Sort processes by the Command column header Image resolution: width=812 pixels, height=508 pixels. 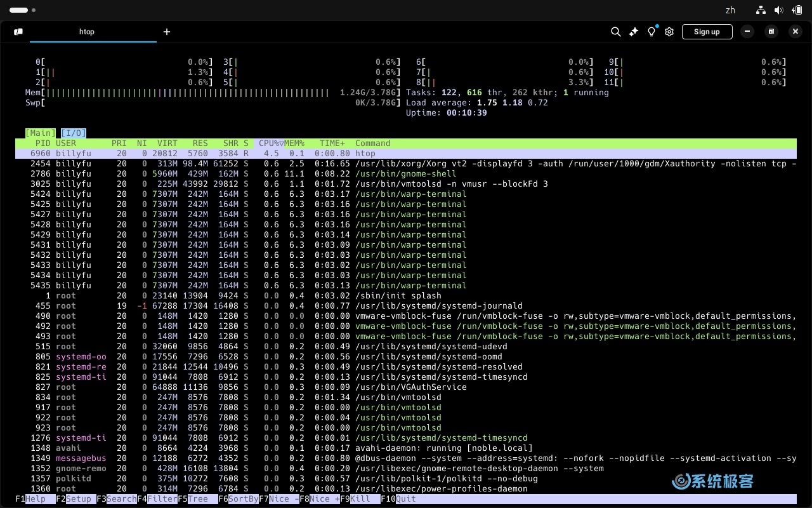point(373,144)
